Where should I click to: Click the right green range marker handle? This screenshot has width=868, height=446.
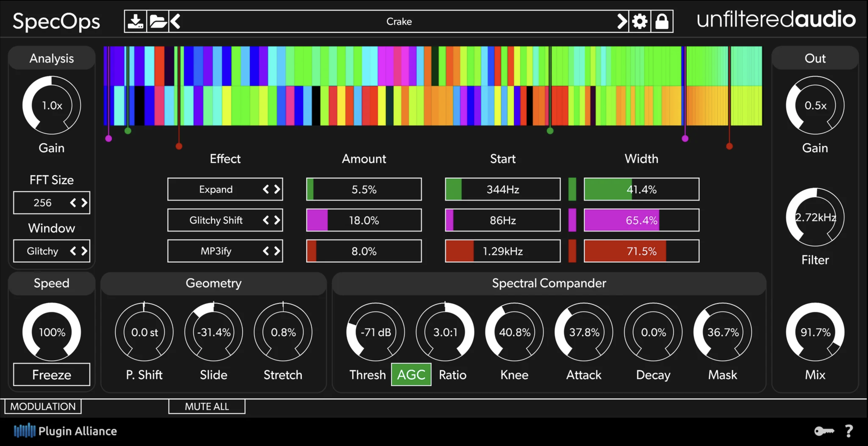(x=550, y=131)
